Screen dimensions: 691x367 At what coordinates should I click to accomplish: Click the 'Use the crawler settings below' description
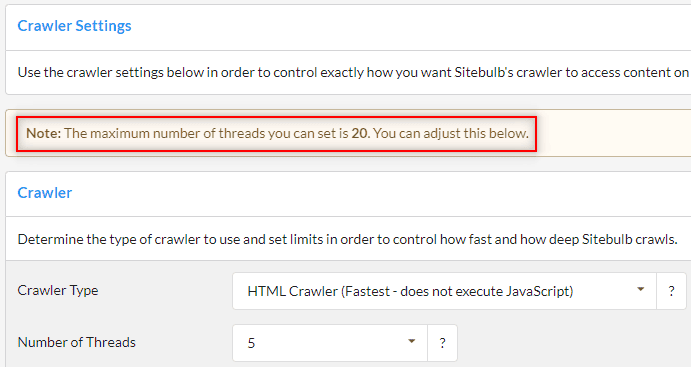pyautogui.click(x=353, y=72)
